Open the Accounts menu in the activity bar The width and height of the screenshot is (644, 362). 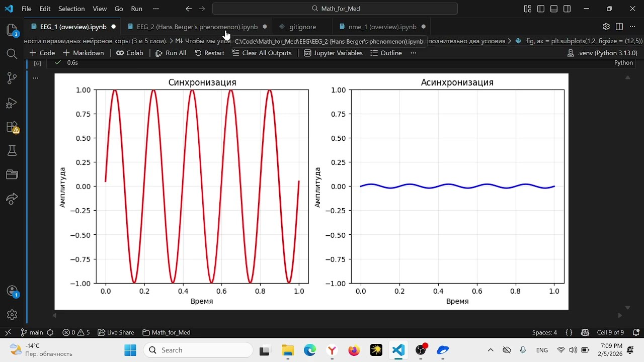pos(12,291)
